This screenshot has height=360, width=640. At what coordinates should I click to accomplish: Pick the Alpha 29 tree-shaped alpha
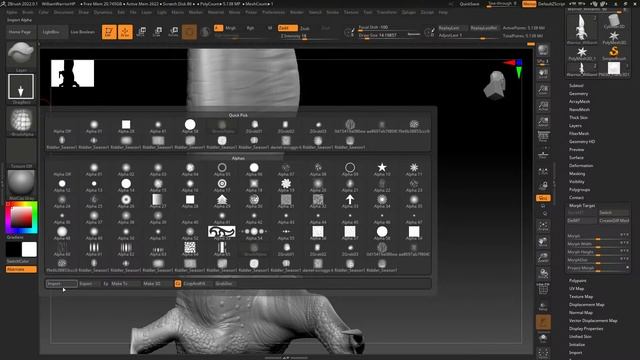pyautogui.click(x=222, y=200)
